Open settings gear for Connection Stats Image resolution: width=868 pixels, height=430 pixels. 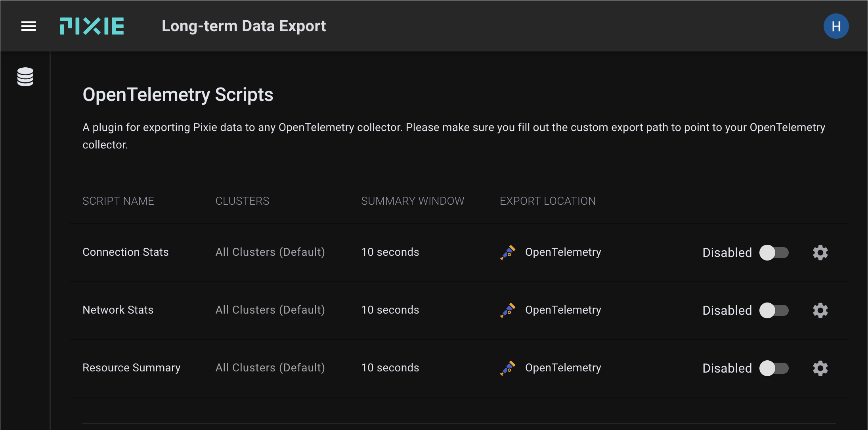tap(820, 253)
